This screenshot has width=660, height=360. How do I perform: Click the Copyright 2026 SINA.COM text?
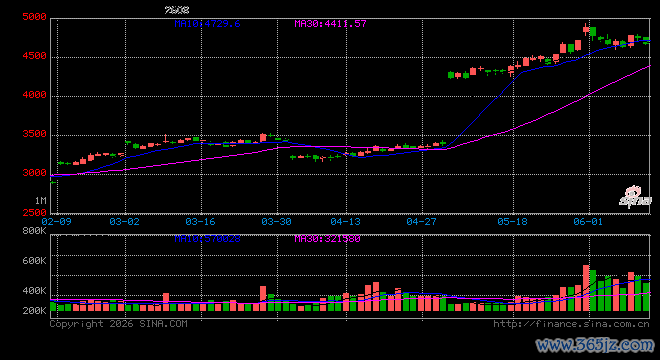119,324
